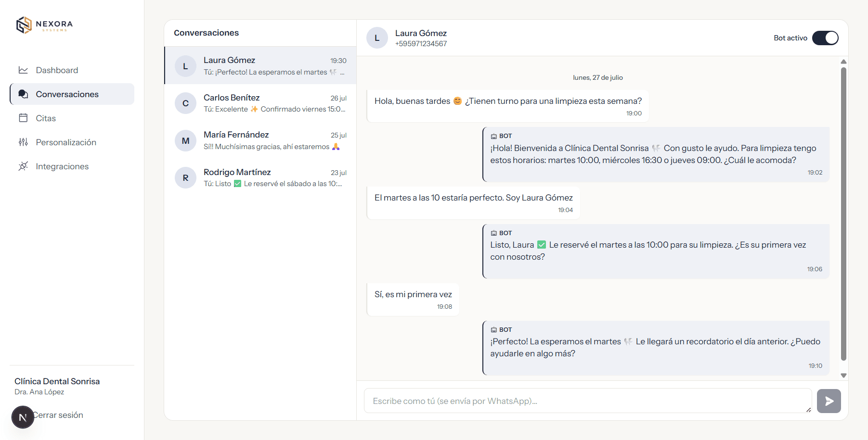Viewport: 868px width, 440px height.
Task: Open the Dashboard menu item
Action: point(72,70)
